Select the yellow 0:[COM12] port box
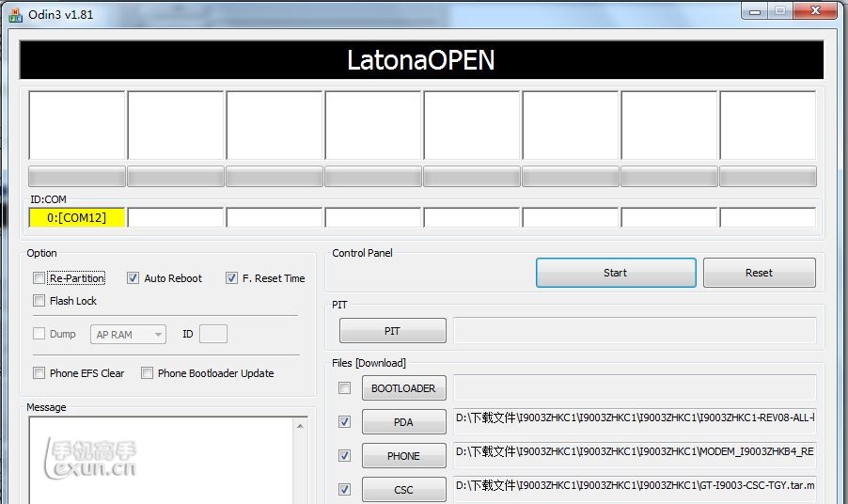The image size is (848, 504). pyautogui.click(x=77, y=217)
